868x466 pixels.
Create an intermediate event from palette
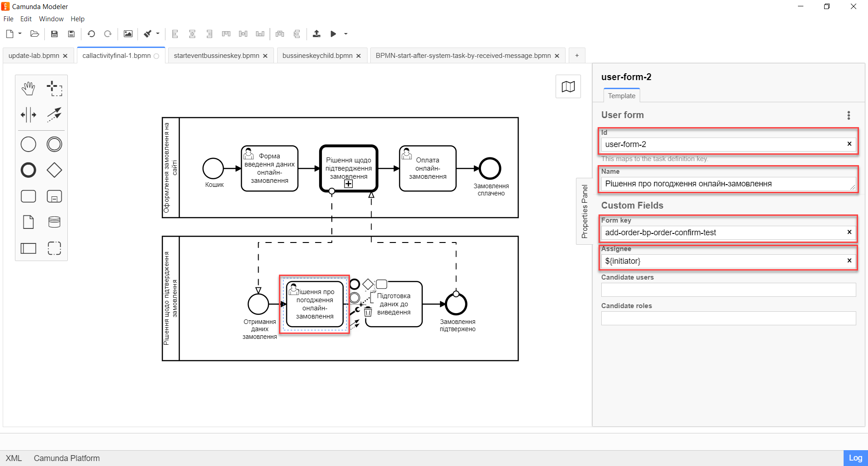point(54,144)
